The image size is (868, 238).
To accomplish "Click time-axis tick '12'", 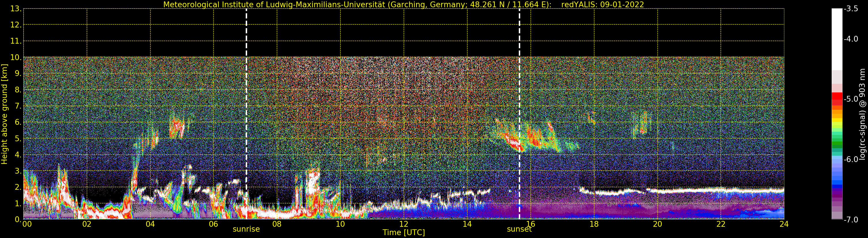I will 404,224.
